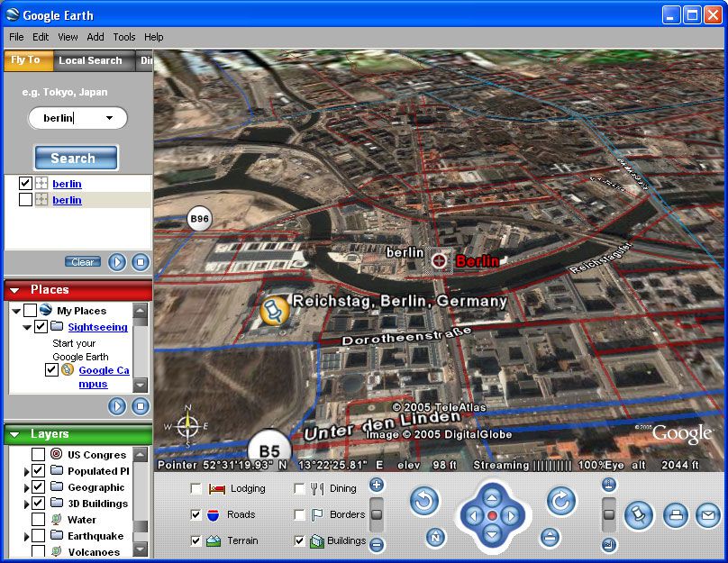Open the Print tool icon

676,515
